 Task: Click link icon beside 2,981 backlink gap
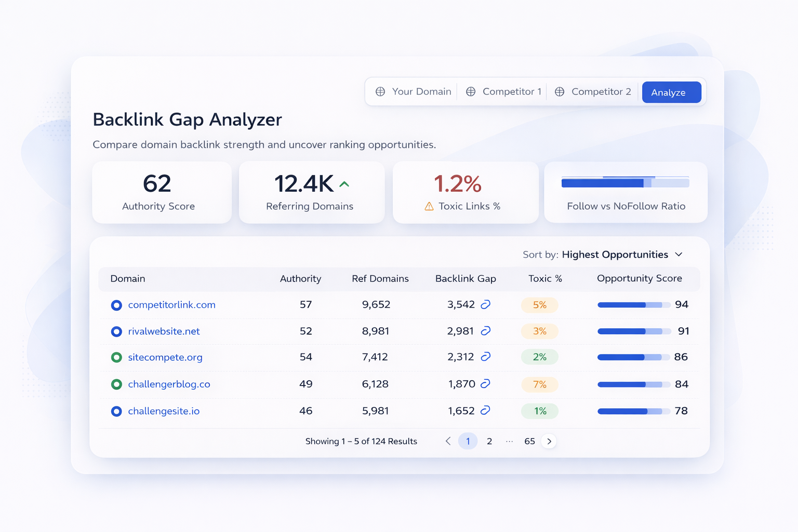[x=485, y=331]
